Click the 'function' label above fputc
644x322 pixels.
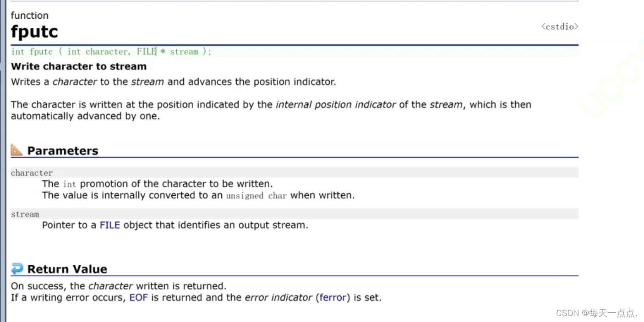[30, 15]
